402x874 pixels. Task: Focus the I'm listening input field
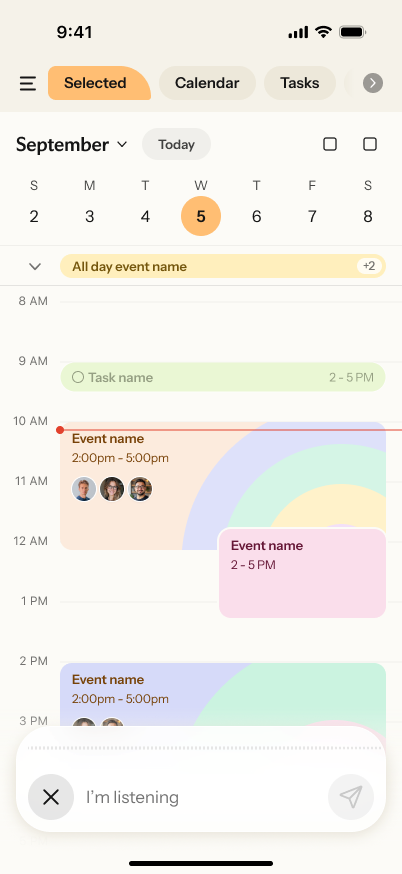201,798
